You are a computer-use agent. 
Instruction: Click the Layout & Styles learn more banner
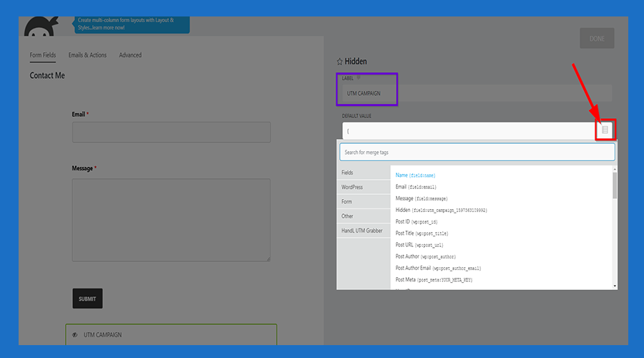pyautogui.click(x=132, y=24)
